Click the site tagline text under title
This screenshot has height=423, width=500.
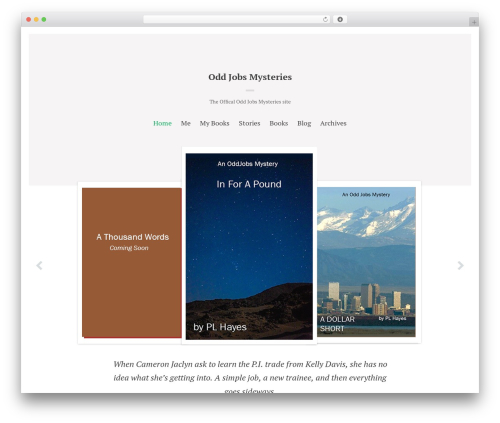point(250,102)
